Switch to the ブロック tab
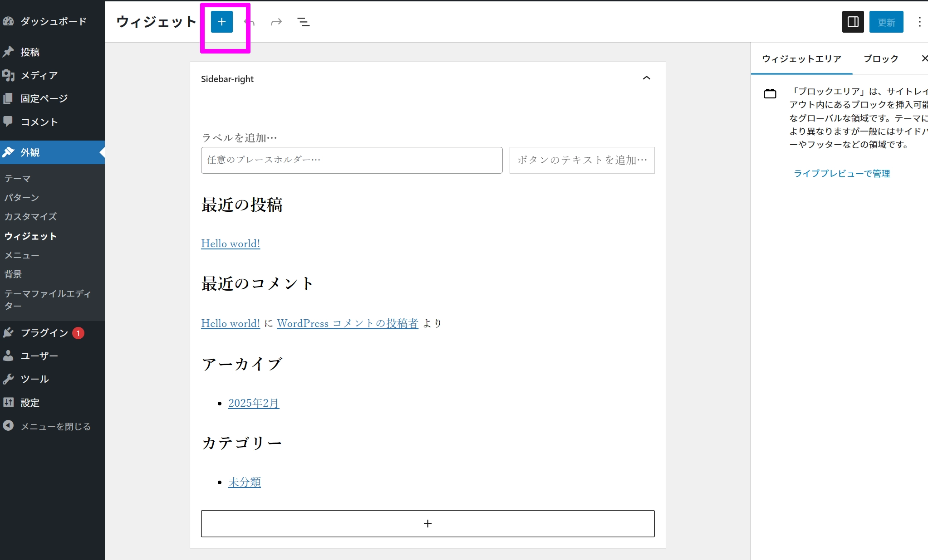This screenshot has height=560, width=928. click(x=880, y=58)
